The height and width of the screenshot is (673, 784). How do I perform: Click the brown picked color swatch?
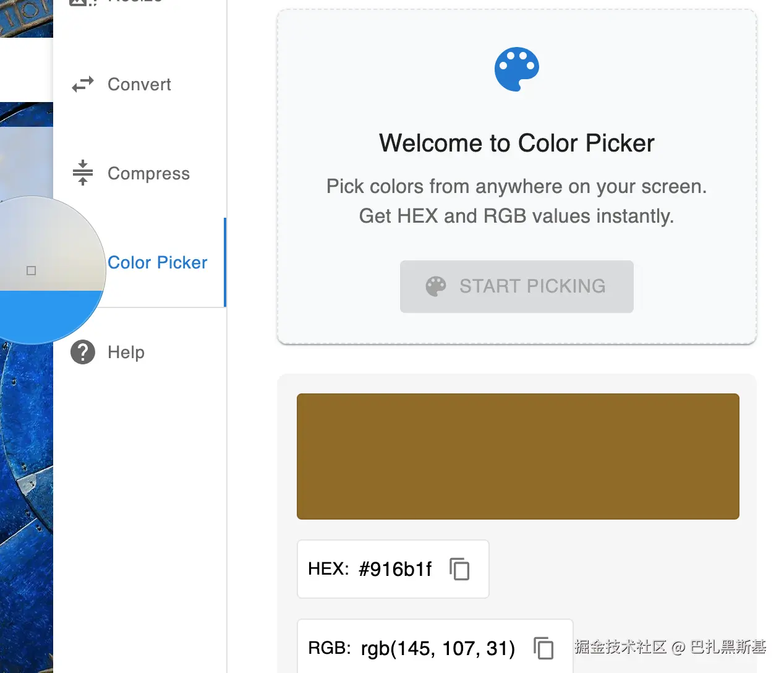coord(518,457)
